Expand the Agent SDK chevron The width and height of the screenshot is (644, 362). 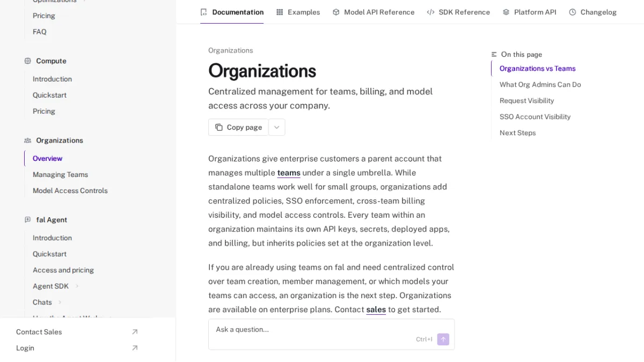coord(77,286)
